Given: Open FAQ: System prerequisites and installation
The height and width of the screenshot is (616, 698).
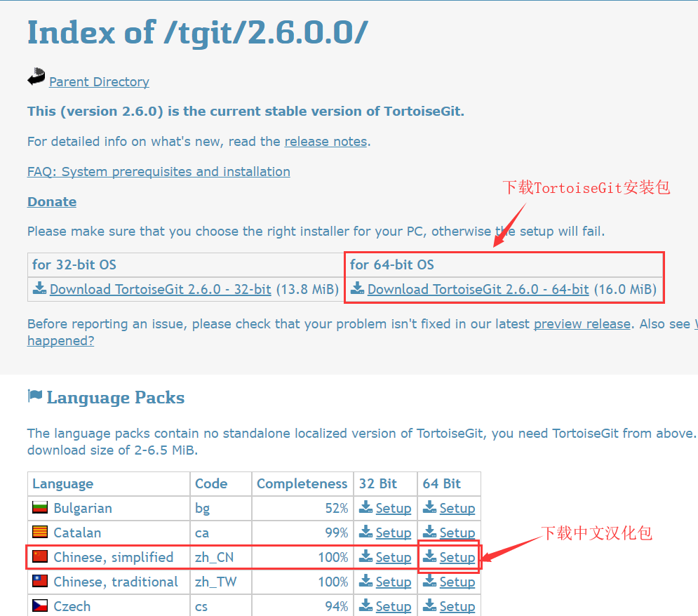Looking at the screenshot, I should (159, 172).
